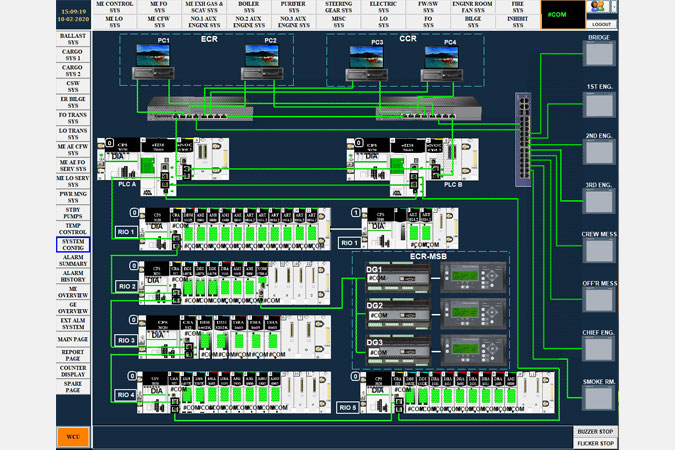This screenshot has height=450, width=675.
Task: Open ME EXH GAS & SCAV SYS page
Action: pyautogui.click(x=204, y=7)
